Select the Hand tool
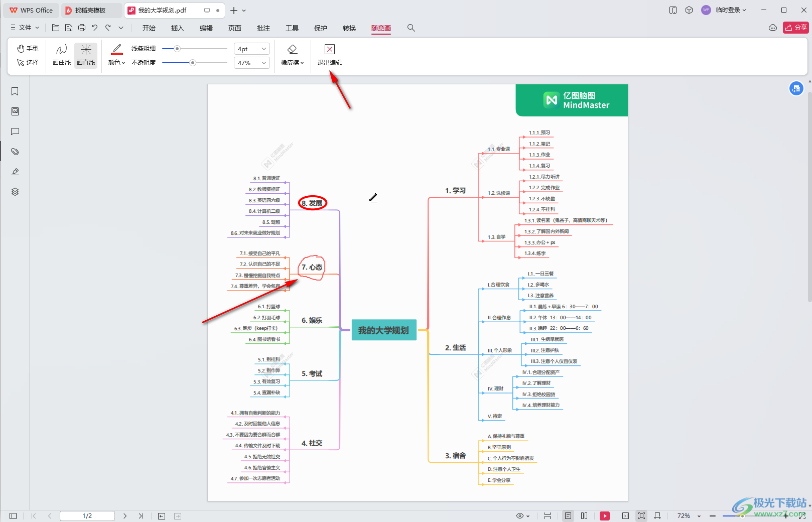 coord(28,49)
